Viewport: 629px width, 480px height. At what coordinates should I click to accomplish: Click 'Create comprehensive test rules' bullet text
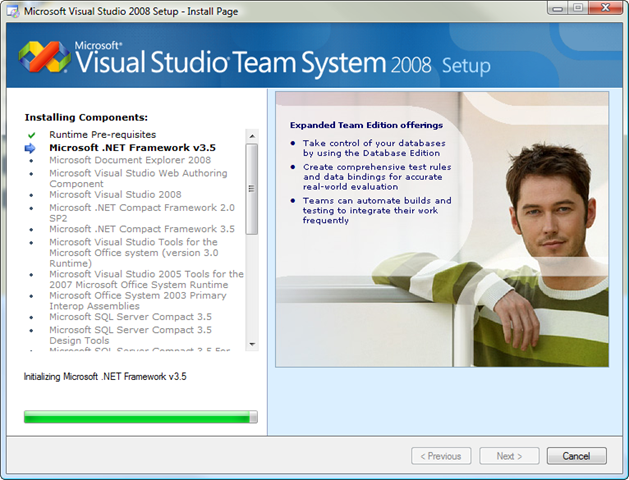click(377, 177)
